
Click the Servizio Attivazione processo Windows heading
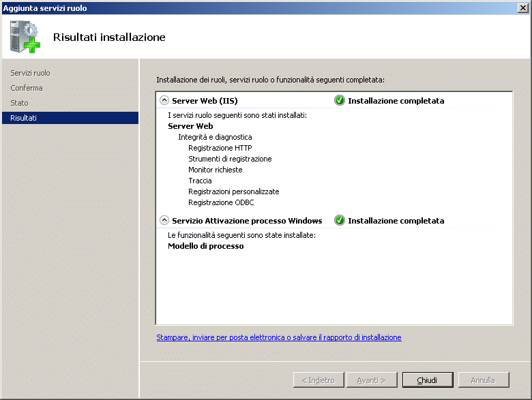247,221
